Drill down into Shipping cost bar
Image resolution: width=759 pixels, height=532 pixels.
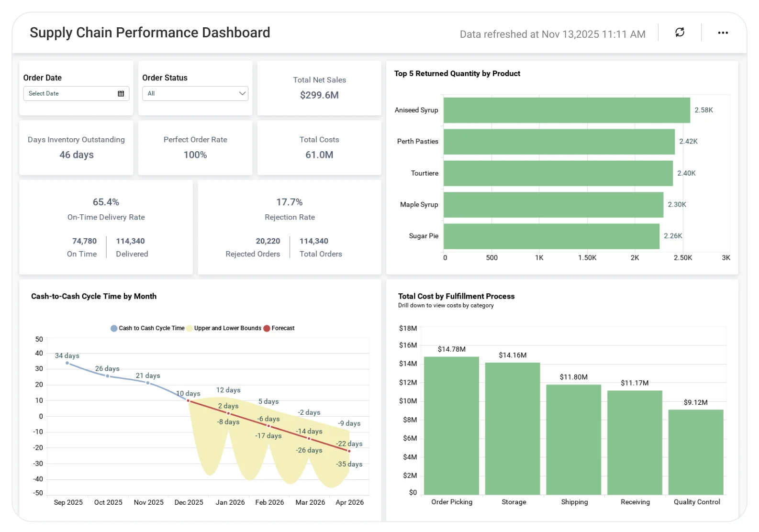pos(573,439)
